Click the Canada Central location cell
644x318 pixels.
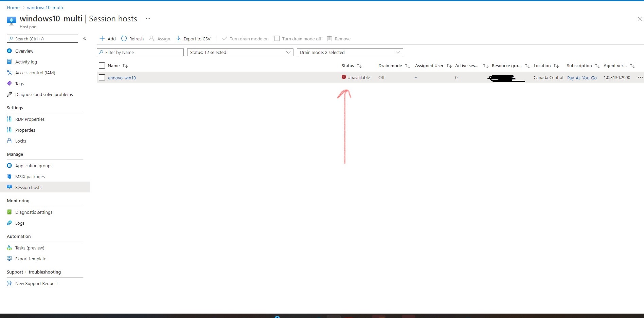pyautogui.click(x=548, y=77)
